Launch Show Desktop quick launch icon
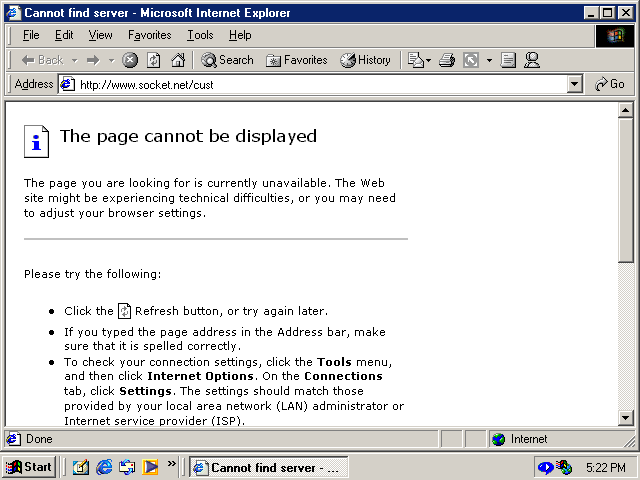 pyautogui.click(x=80, y=467)
